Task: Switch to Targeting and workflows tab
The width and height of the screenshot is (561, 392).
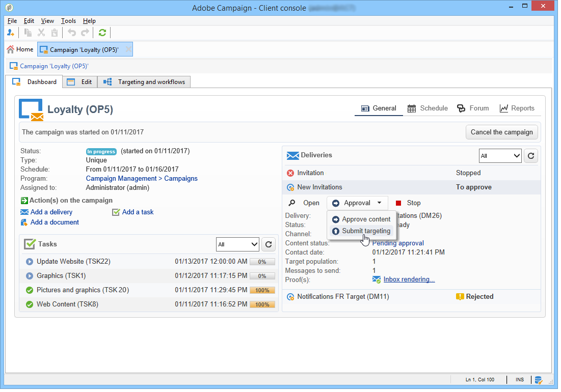Action: (x=144, y=82)
